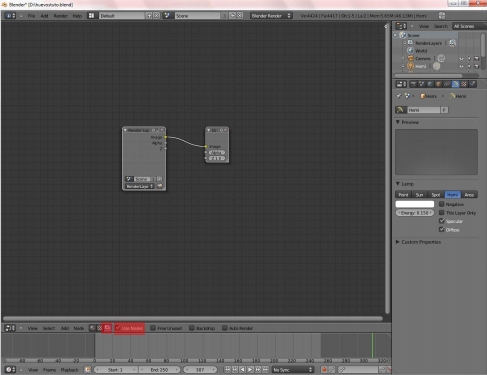This screenshot has height=375, width=487.
Task: Switch to Texture properties tab icon
Action: click(464, 84)
